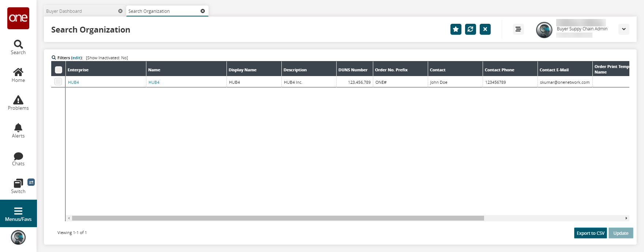Close the Search Organization tab

203,11
